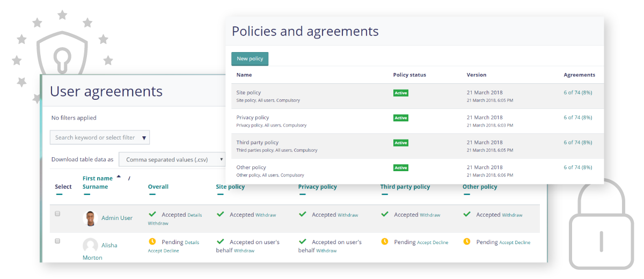Click Admin User's profile picture
The image size is (644, 279).
pyautogui.click(x=90, y=218)
